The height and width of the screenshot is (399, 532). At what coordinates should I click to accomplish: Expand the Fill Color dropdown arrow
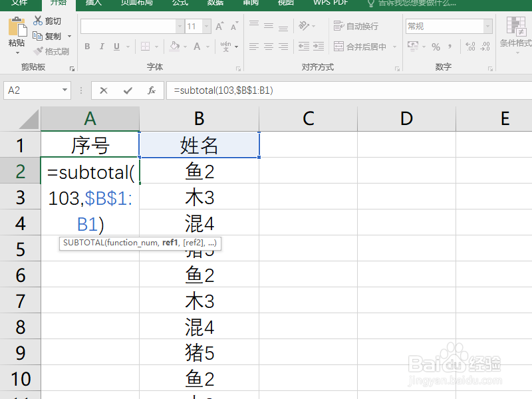185,46
